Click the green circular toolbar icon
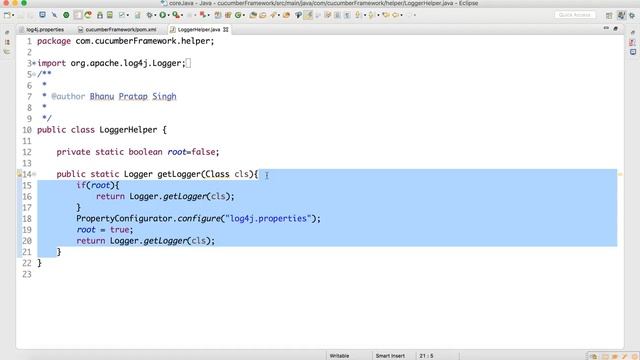 pos(66,15)
